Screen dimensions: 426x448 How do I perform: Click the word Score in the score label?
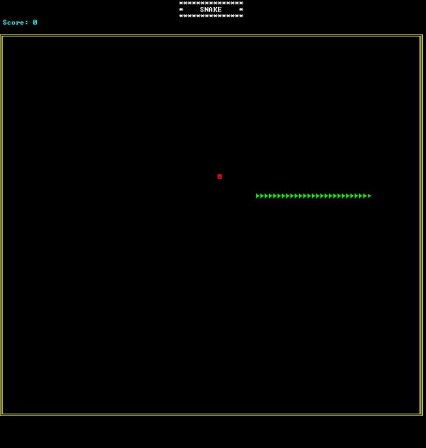pos(13,22)
